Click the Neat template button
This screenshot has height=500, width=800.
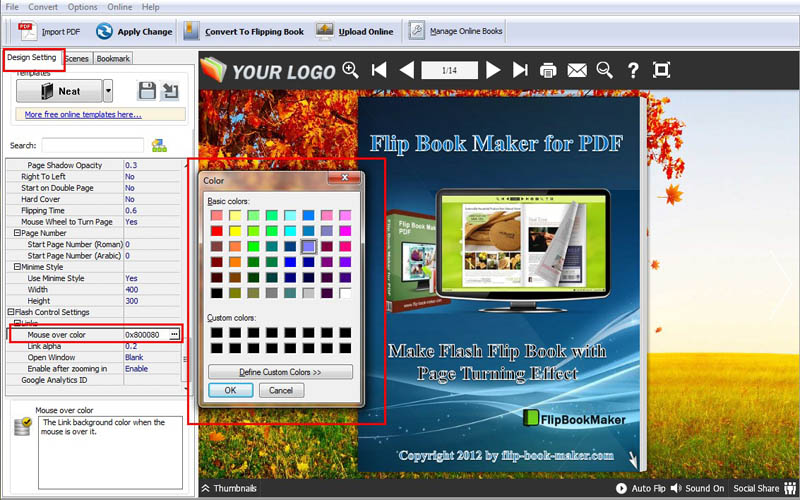59,91
